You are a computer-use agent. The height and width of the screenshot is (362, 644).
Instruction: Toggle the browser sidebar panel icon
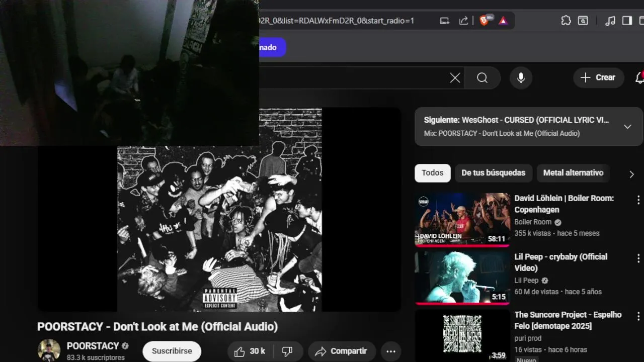click(627, 21)
